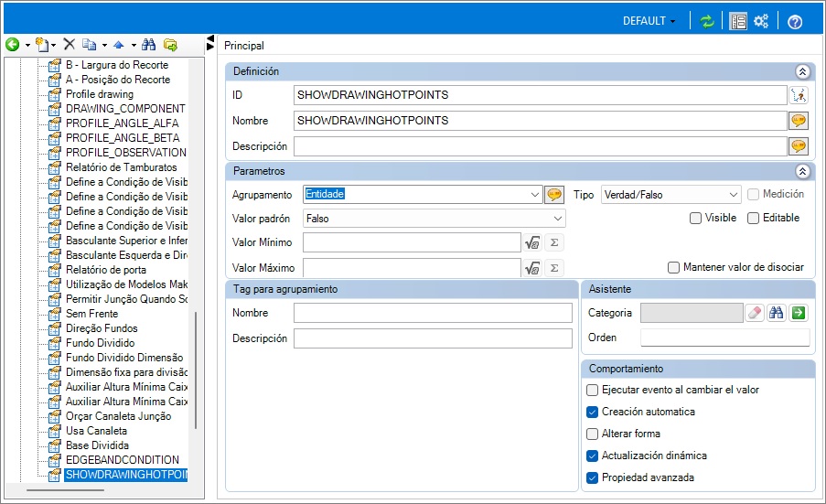Select the Principal tab
The width and height of the screenshot is (826, 504).
tap(244, 46)
